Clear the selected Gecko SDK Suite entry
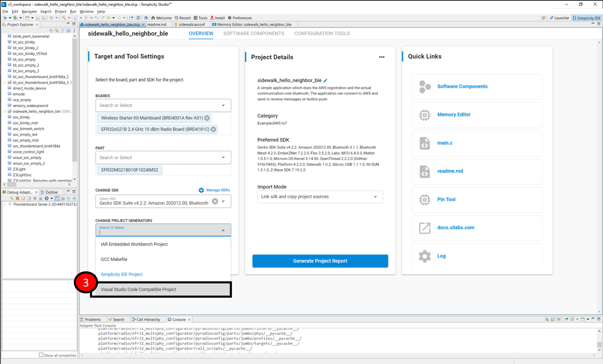 [x=215, y=200]
